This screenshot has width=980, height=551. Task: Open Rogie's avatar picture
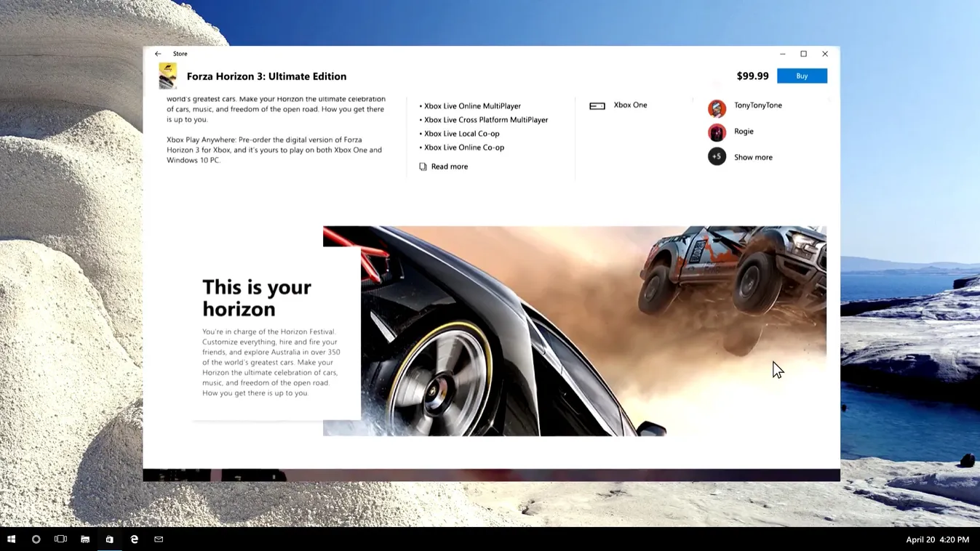pos(717,132)
